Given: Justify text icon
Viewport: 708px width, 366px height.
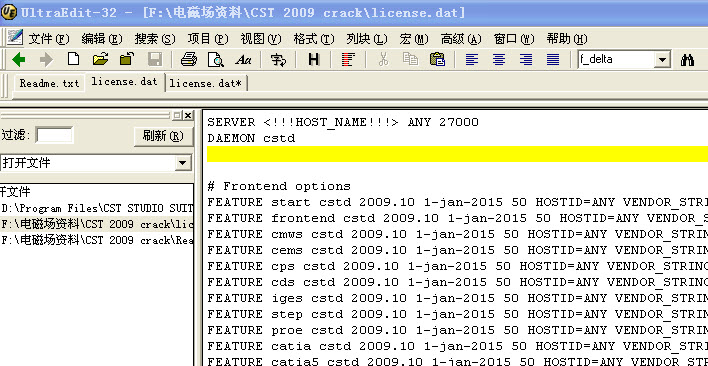Looking at the screenshot, I should [x=553, y=60].
